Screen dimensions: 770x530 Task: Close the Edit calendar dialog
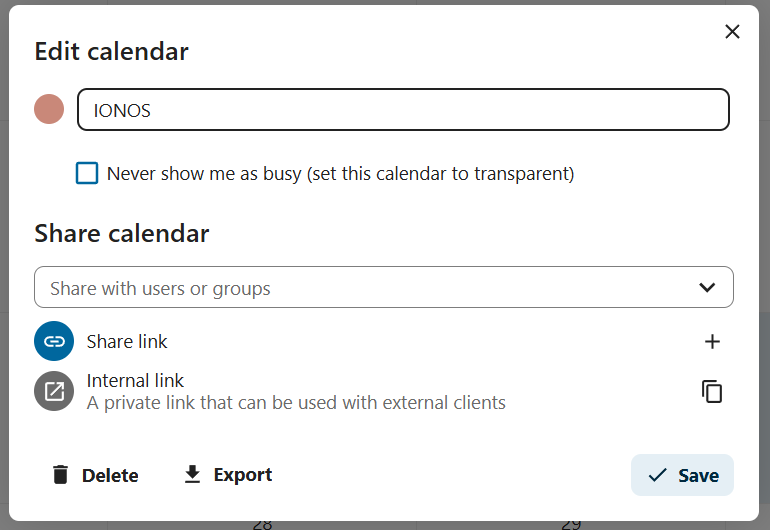[x=732, y=32]
